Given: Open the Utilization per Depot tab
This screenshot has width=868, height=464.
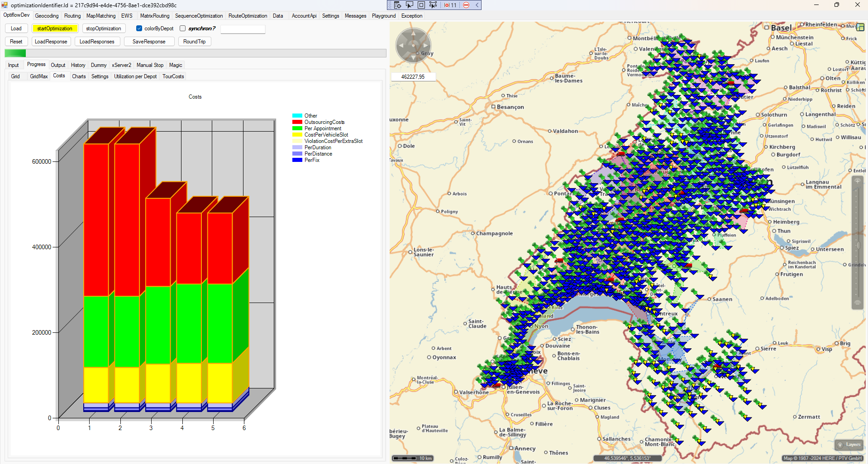Looking at the screenshot, I should [135, 76].
